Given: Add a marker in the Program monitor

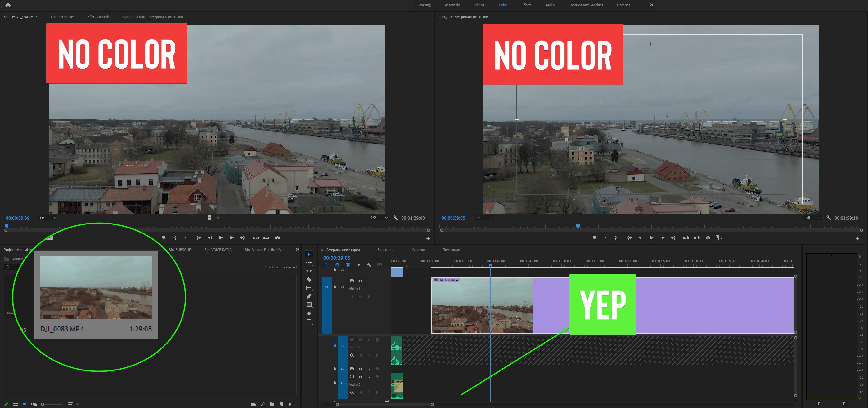Looking at the screenshot, I should (x=594, y=238).
